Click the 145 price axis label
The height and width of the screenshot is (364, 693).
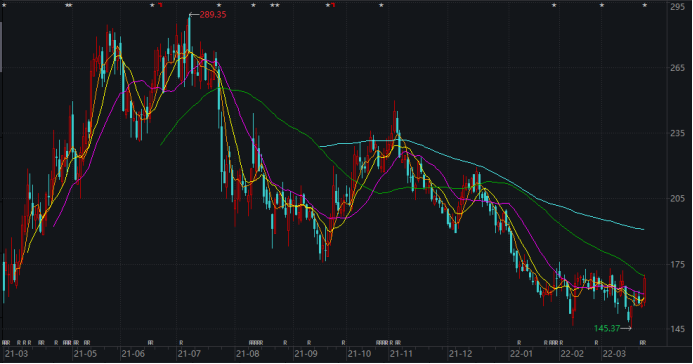click(x=678, y=330)
